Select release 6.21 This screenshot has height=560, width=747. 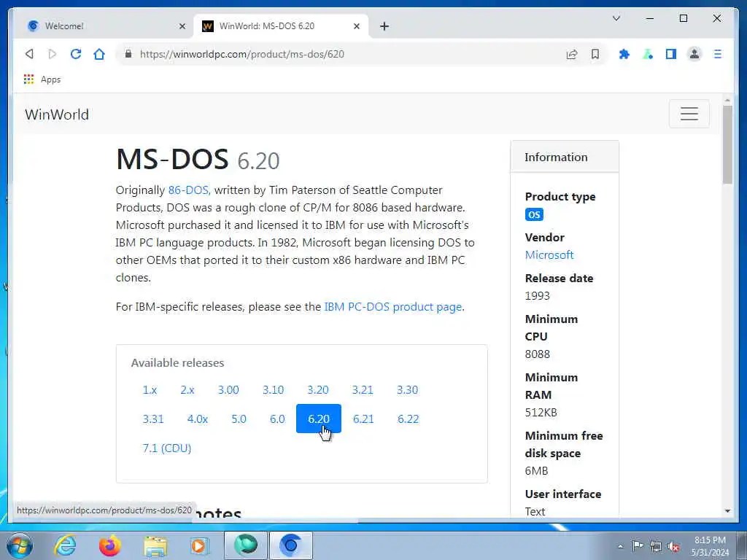pyautogui.click(x=363, y=419)
